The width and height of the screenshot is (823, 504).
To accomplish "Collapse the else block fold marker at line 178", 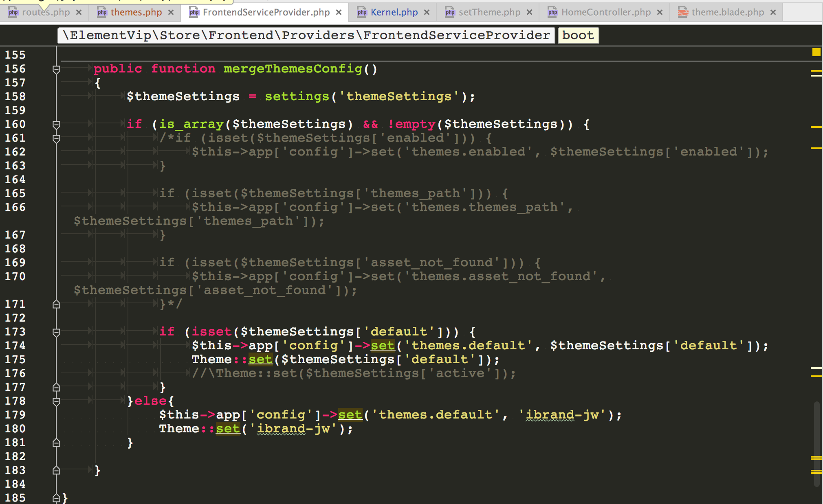I will click(x=56, y=401).
